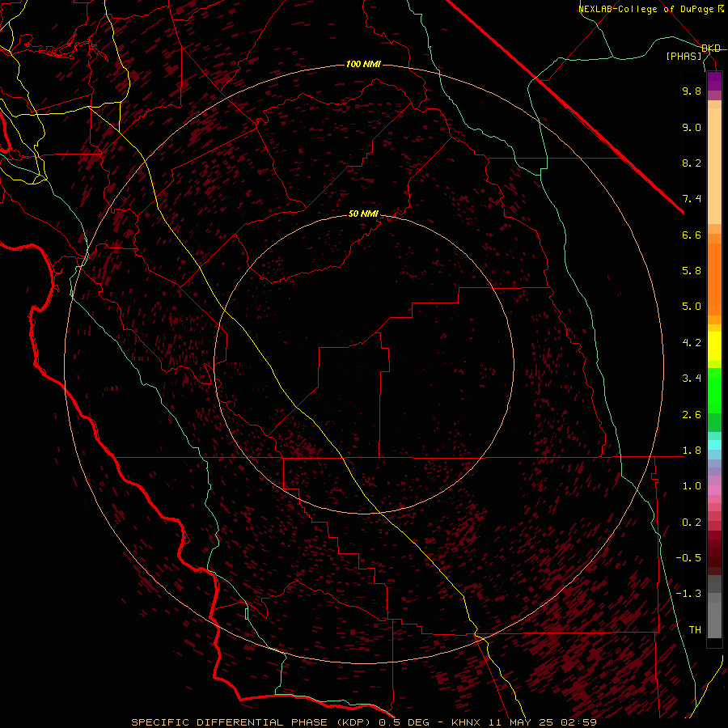Screen dimensions: 728x728
Task: Select the 9.8 scale value
Action: (692, 91)
